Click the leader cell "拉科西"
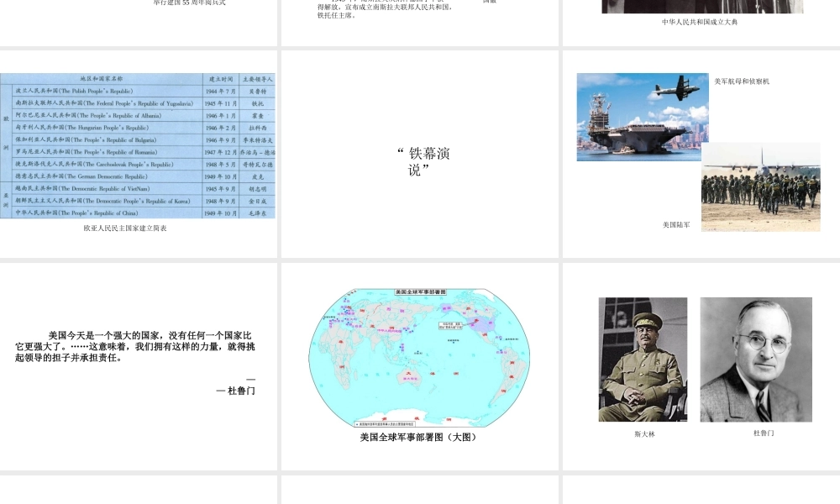Viewport: 840px width, 504px height. [x=257, y=128]
